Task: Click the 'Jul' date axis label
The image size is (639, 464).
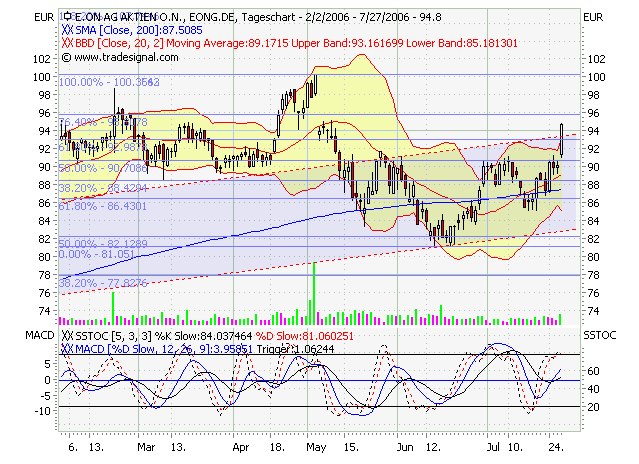Action: pos(493,447)
